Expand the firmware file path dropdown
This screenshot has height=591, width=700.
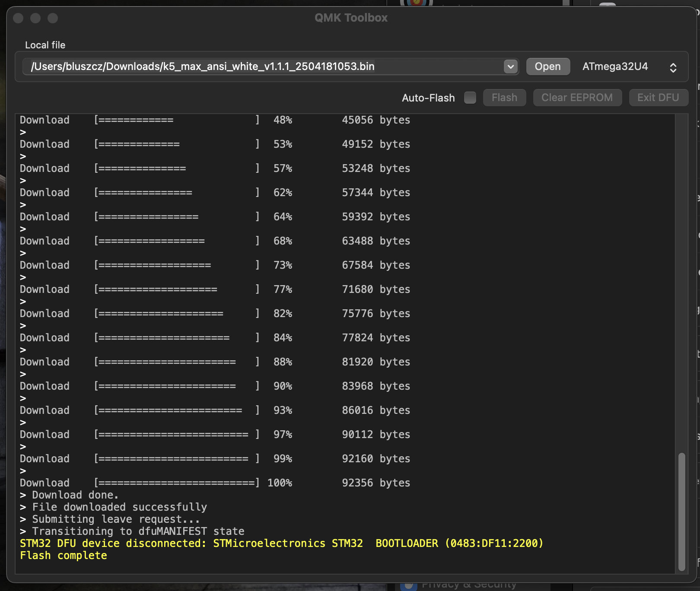(511, 67)
